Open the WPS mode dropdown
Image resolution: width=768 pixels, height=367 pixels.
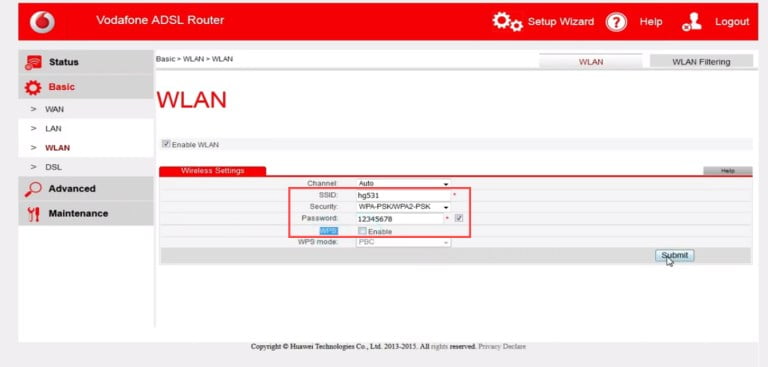[x=403, y=242]
